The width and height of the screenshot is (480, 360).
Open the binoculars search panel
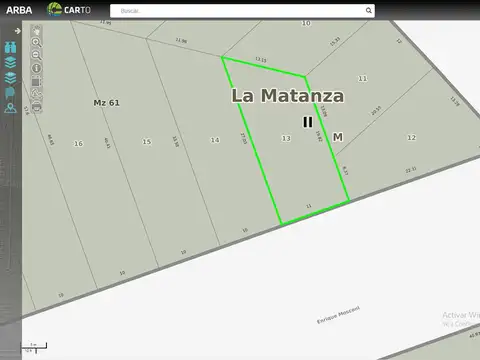tap(10, 47)
